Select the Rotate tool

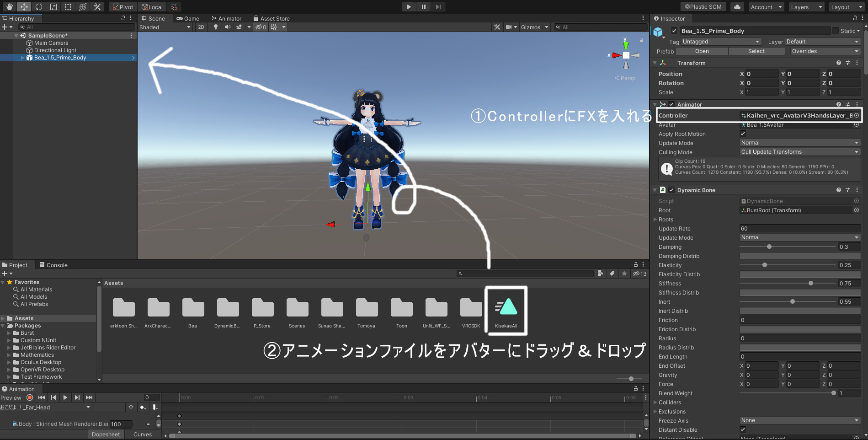(x=39, y=7)
